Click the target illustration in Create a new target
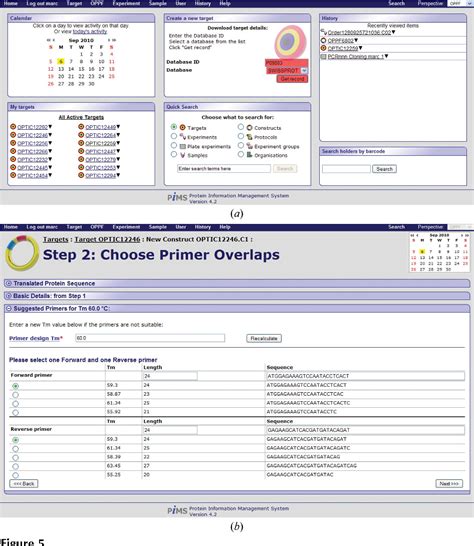This screenshot has height=546, width=474. pyautogui.click(x=290, y=42)
